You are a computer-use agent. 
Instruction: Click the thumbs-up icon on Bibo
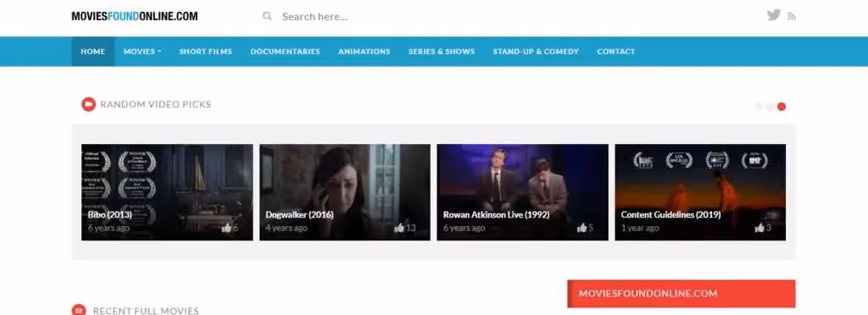coord(226,228)
